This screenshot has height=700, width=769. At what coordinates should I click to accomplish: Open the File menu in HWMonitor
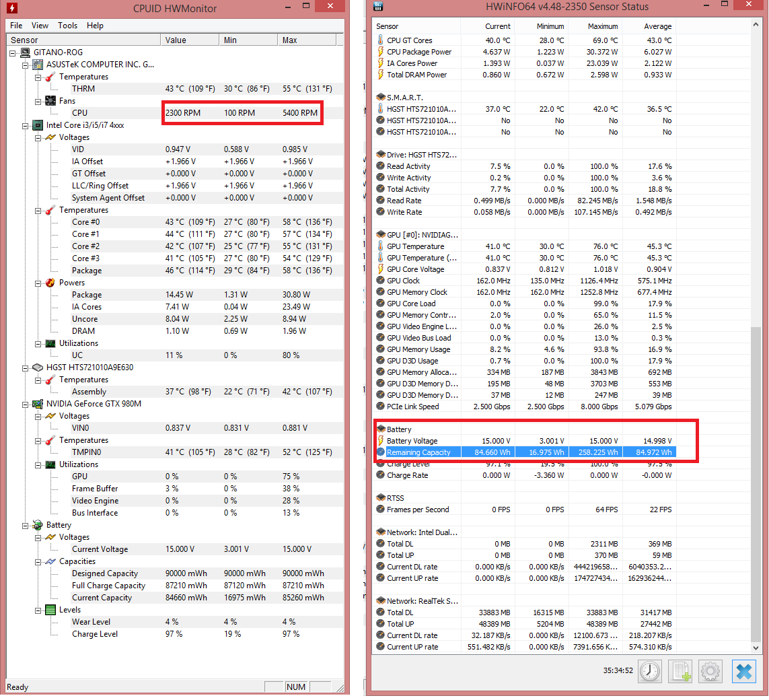tap(16, 26)
